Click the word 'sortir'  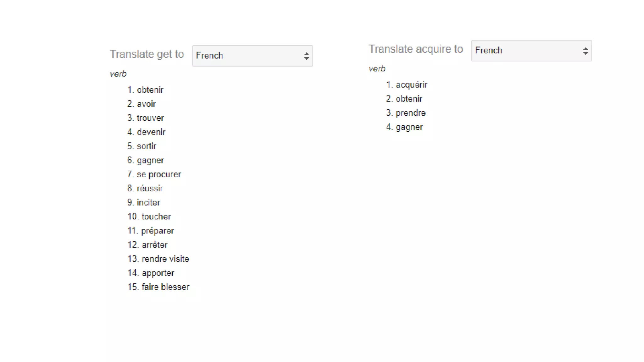[x=146, y=146]
